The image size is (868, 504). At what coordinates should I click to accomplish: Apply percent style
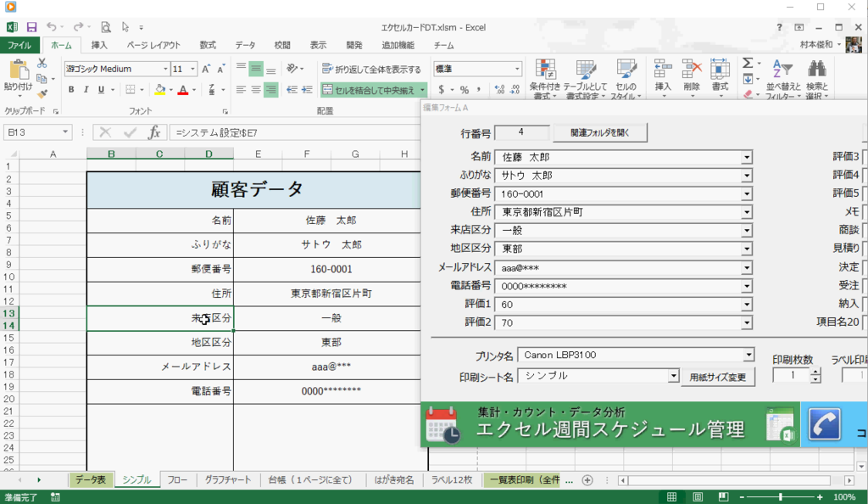(x=464, y=90)
